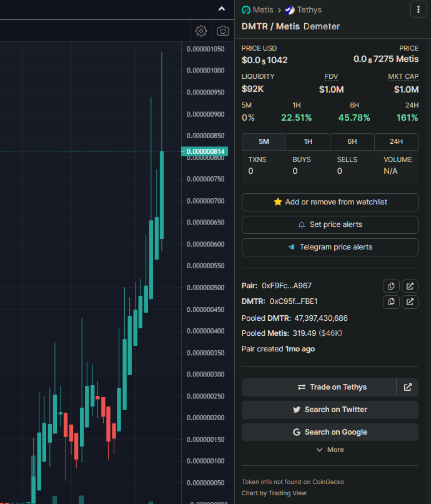Open DMTR token address in explorer
431x504 pixels.
pos(410,302)
